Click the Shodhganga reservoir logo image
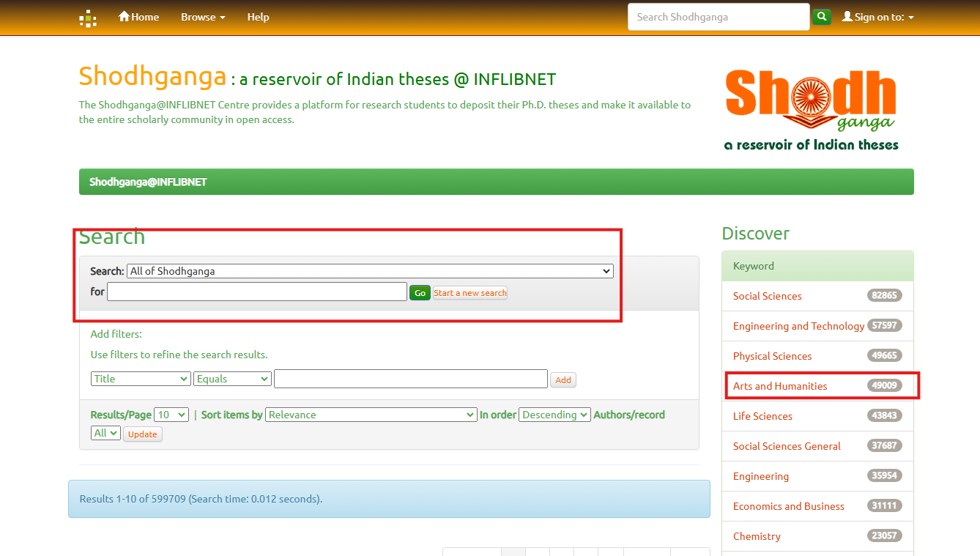This screenshot has width=980, height=556. (811, 109)
